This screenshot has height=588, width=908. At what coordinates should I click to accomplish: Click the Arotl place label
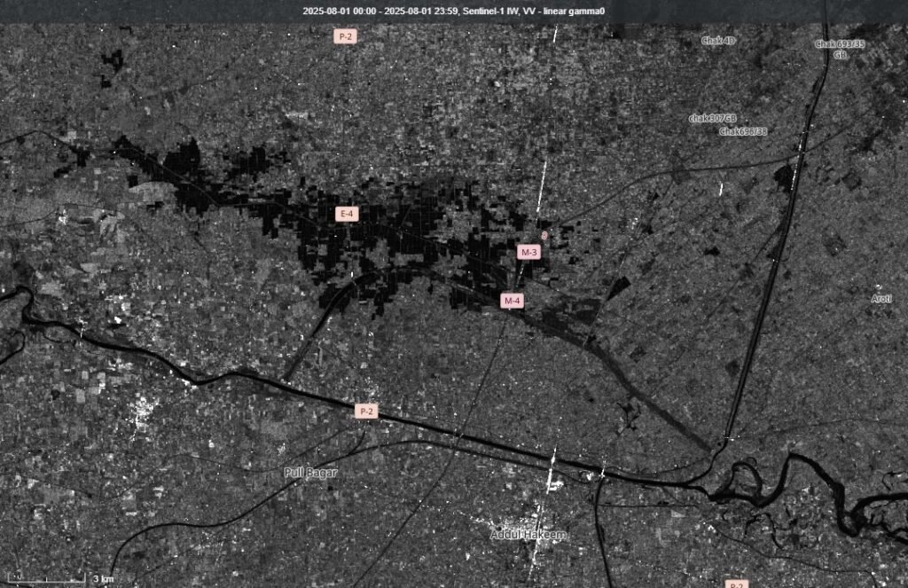(x=881, y=299)
